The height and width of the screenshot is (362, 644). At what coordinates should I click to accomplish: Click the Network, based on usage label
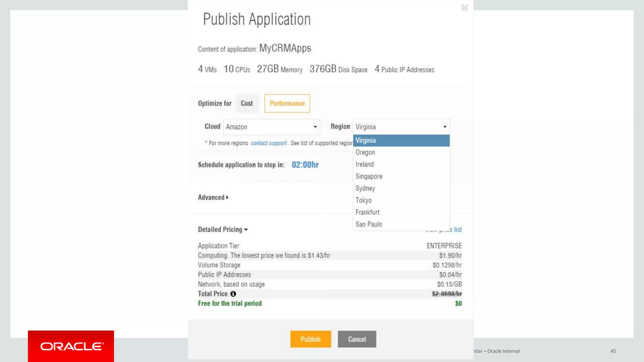coord(231,284)
